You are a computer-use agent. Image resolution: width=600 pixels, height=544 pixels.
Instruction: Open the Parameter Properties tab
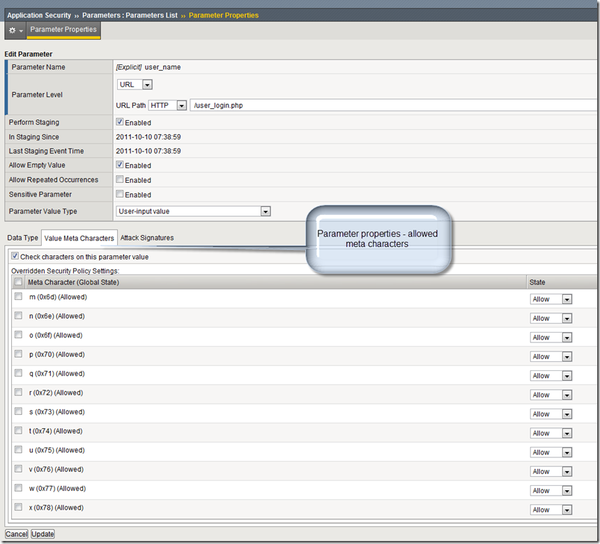(62, 30)
